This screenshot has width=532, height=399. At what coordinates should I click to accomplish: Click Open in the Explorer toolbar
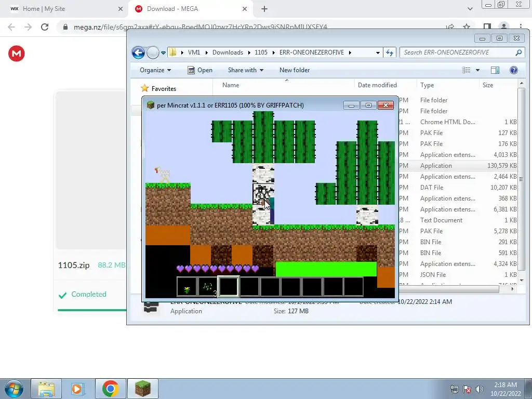(x=200, y=70)
